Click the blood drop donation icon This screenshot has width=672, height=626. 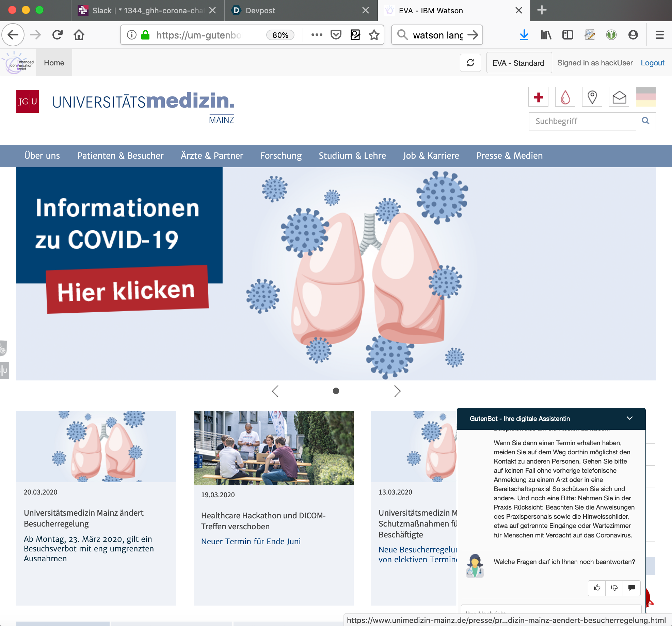tap(565, 97)
